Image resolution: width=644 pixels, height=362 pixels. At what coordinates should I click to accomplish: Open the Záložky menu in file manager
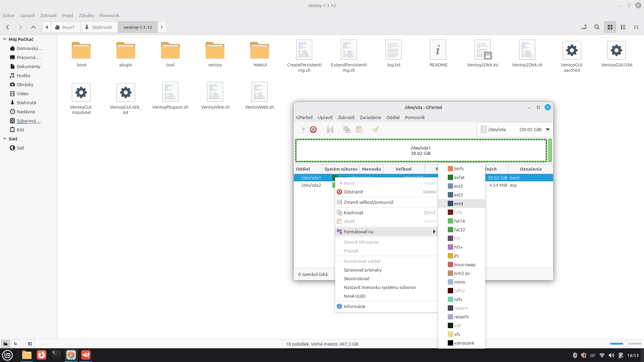(x=86, y=15)
